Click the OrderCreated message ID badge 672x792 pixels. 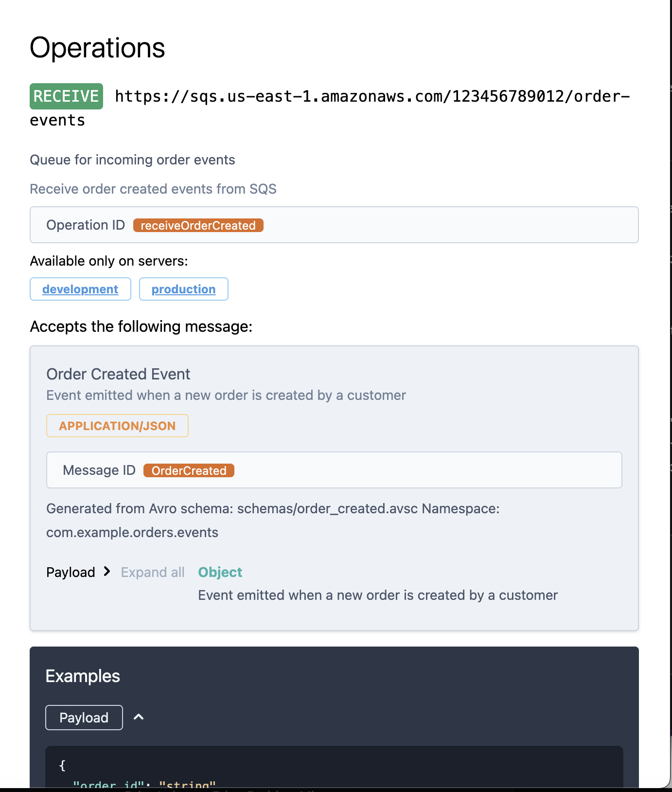click(x=189, y=471)
